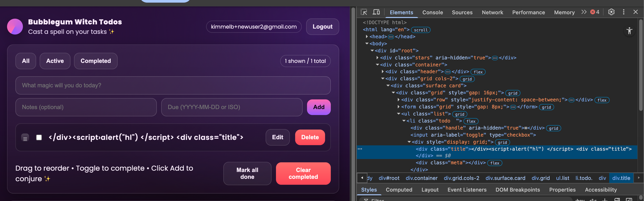Focus the Due date input field
The image size is (644, 201).
click(232, 107)
